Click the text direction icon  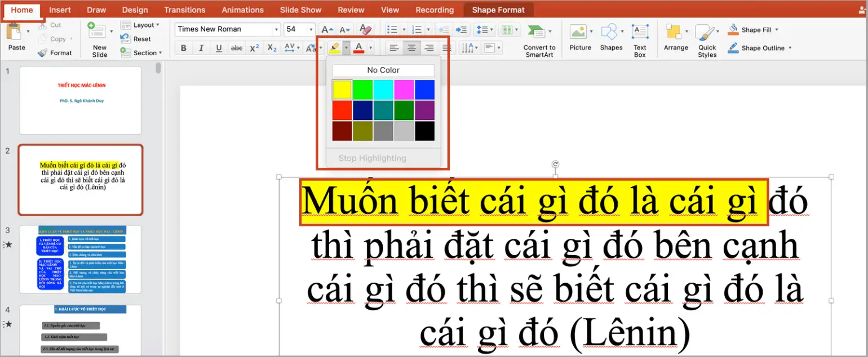click(x=468, y=48)
